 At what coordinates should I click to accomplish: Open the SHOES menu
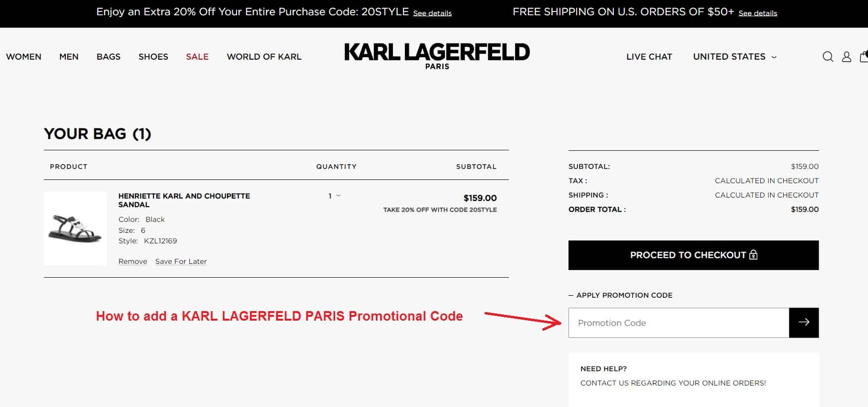(153, 56)
